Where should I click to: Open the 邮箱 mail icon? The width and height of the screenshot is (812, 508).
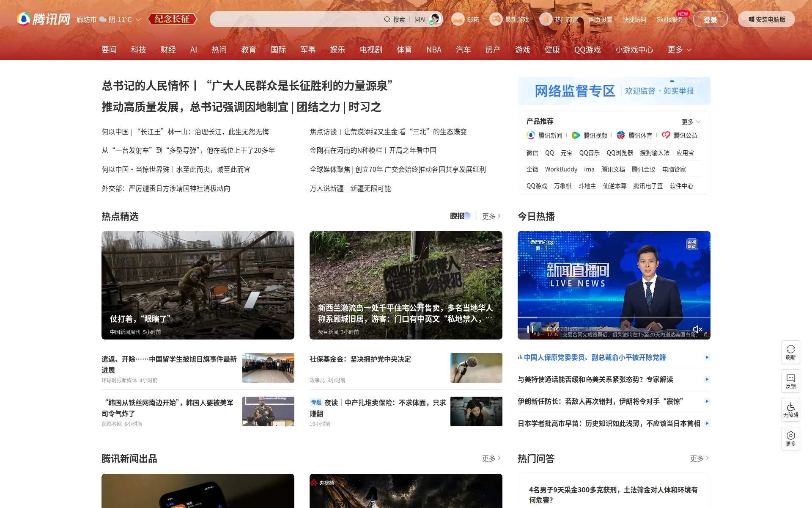coord(458,19)
